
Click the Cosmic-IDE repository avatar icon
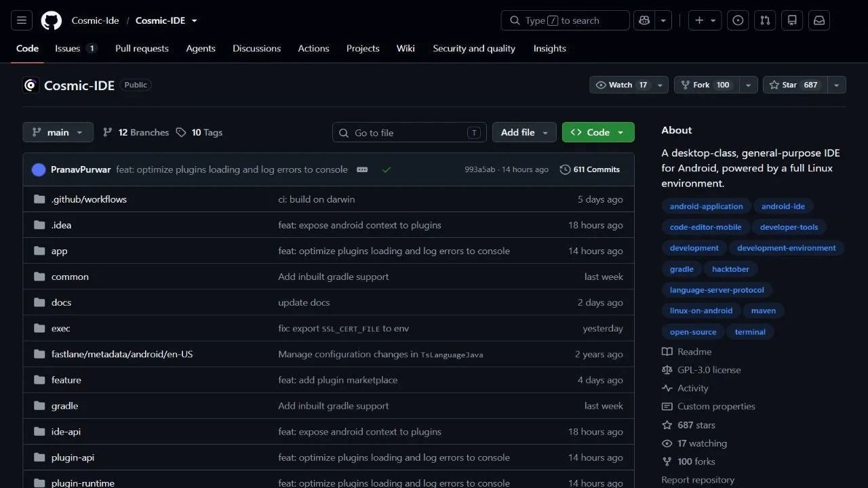tap(31, 85)
